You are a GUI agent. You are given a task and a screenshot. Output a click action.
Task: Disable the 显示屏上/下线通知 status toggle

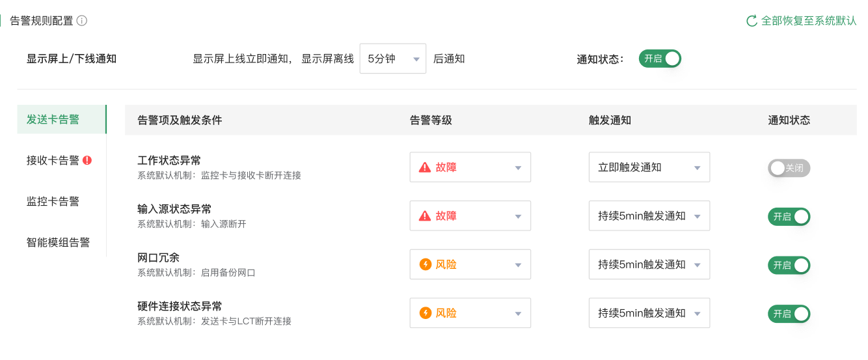pyautogui.click(x=660, y=59)
